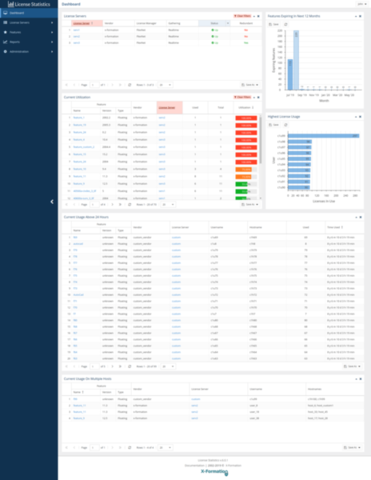This screenshot has height=480, width=371.
Task: Go to last page in Current Utilization
Action: pos(120,205)
